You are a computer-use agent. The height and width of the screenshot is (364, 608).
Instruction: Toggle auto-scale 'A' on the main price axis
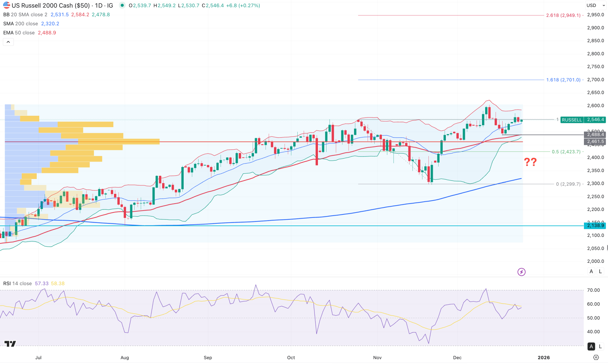tap(591, 271)
